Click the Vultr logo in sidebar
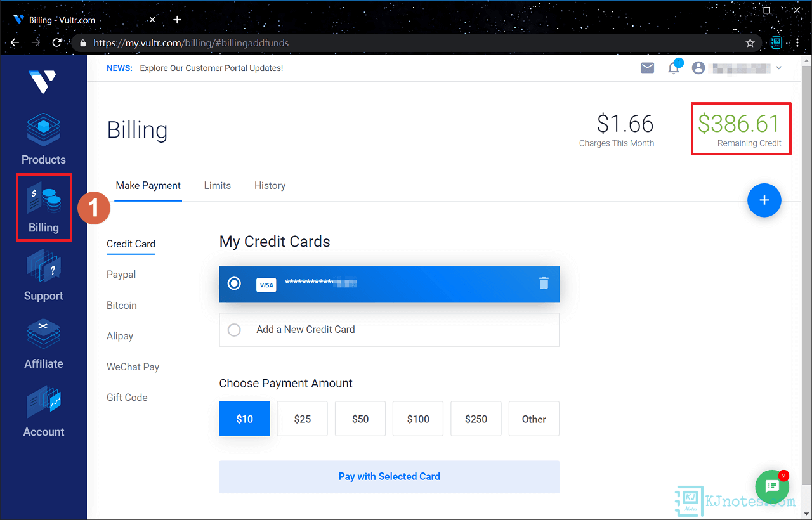 [43, 81]
